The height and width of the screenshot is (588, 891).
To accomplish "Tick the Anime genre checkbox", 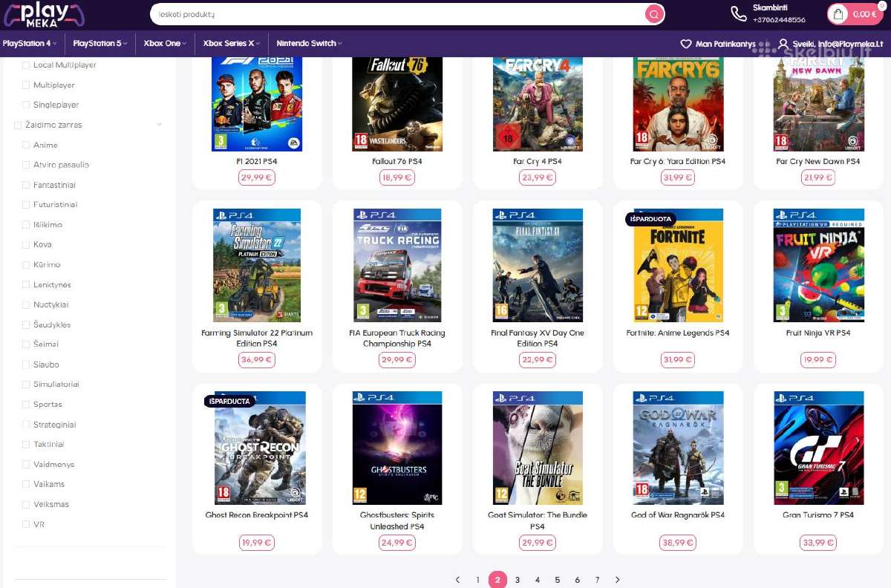I will click(27, 146).
